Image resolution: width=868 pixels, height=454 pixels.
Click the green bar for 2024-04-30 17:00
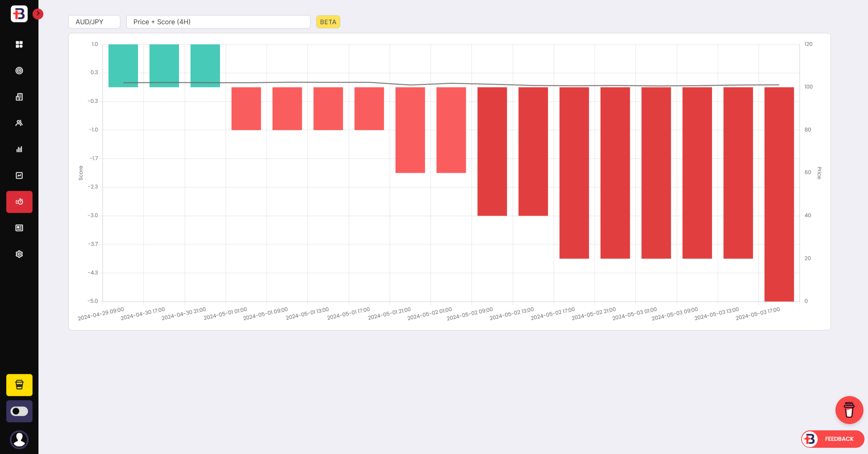click(164, 66)
